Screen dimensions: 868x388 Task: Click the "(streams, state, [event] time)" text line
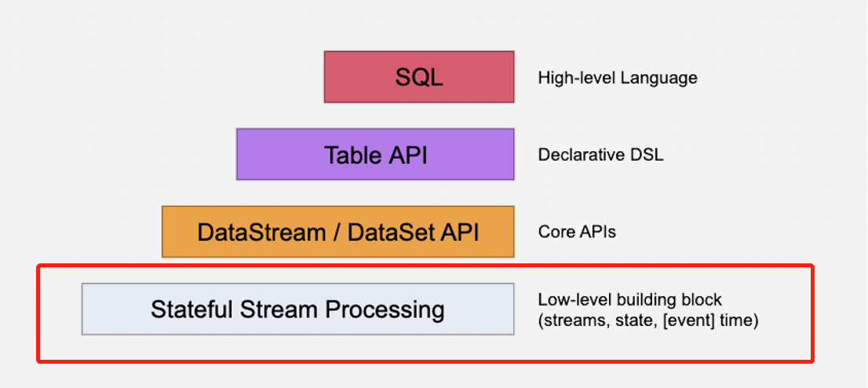click(x=647, y=320)
